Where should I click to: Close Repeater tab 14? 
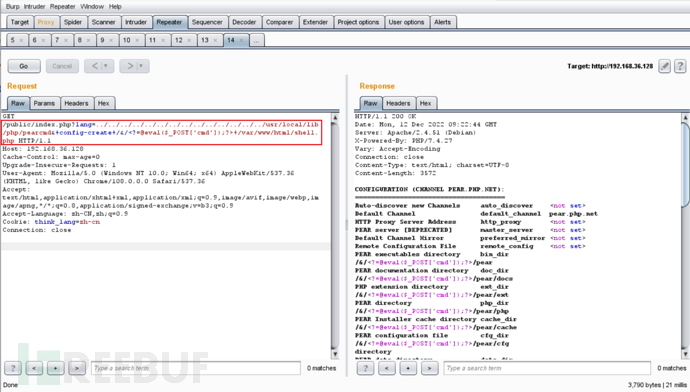(x=241, y=40)
